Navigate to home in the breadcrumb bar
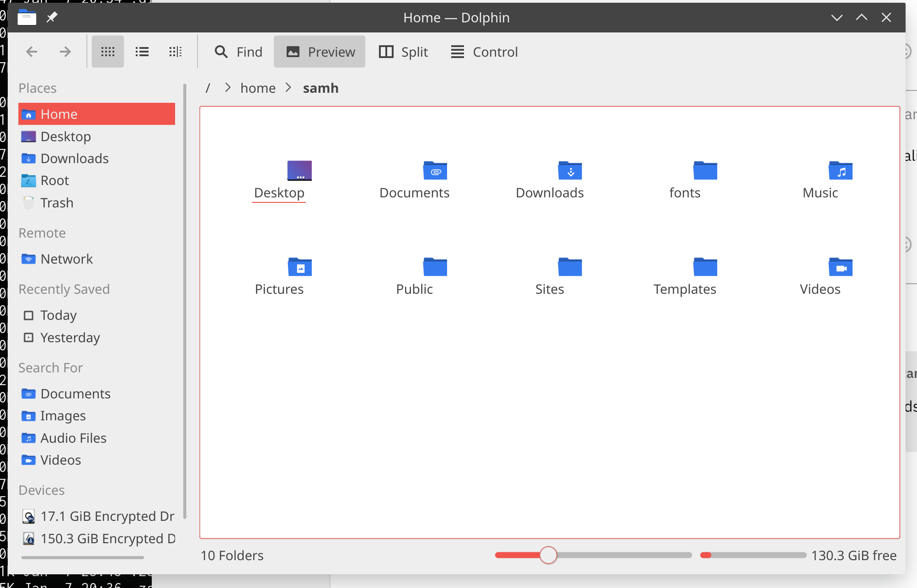The image size is (917, 588). 258,88
